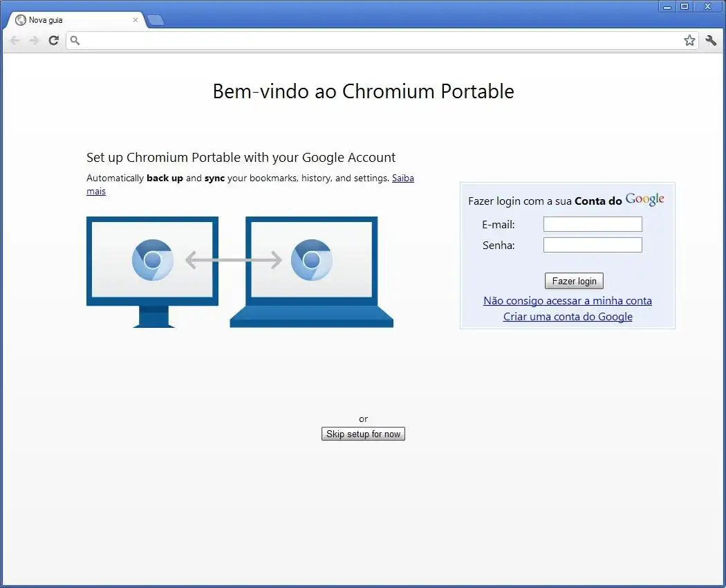This screenshot has height=588, width=726.
Task: Open the wrench settings menu
Action: [x=711, y=41]
